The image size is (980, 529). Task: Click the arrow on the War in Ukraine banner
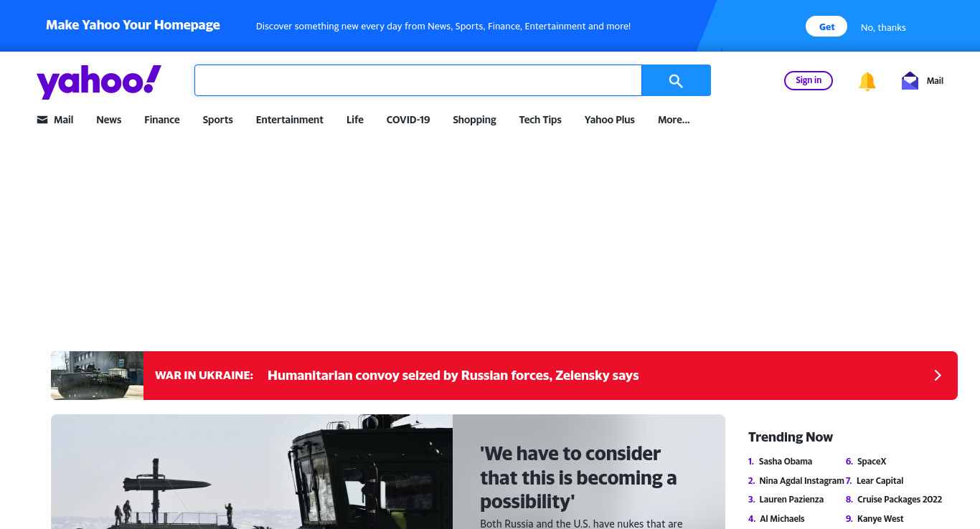point(937,376)
